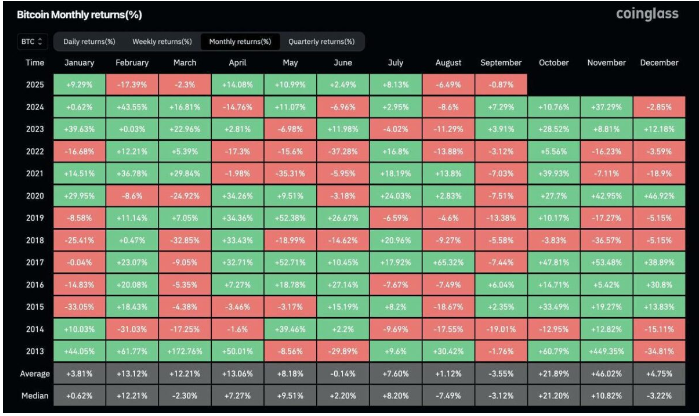This screenshot has width=699, height=416.
Task: Open the Quarterly returns(%) tab
Action: tap(320, 42)
